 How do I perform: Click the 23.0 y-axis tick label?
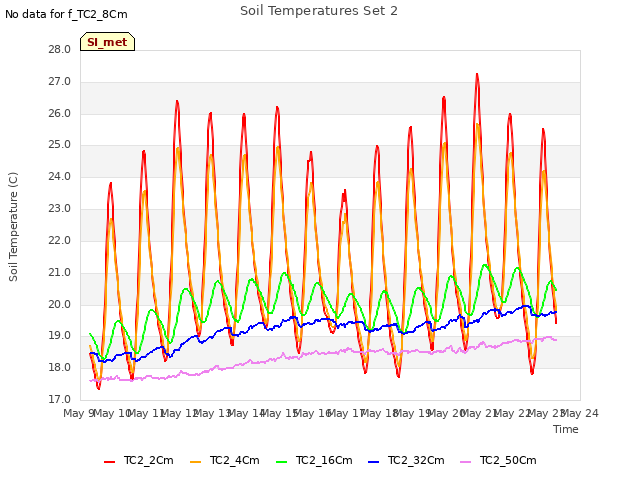(59, 208)
